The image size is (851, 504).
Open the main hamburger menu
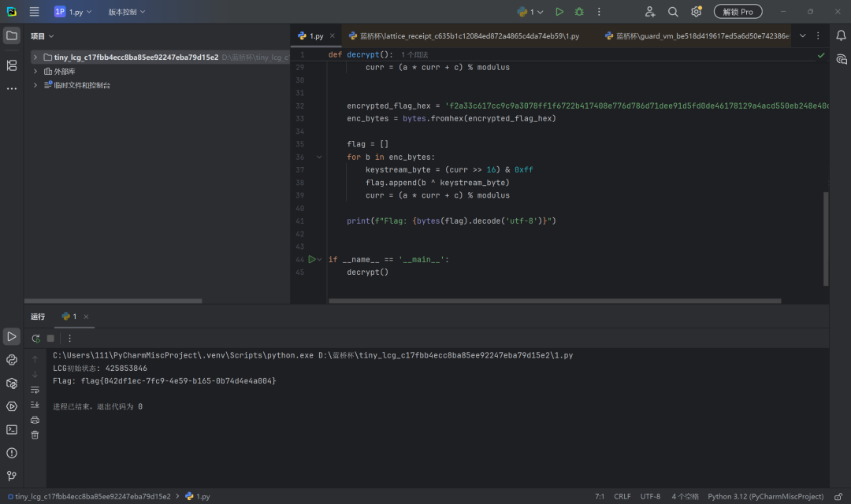pos(34,11)
